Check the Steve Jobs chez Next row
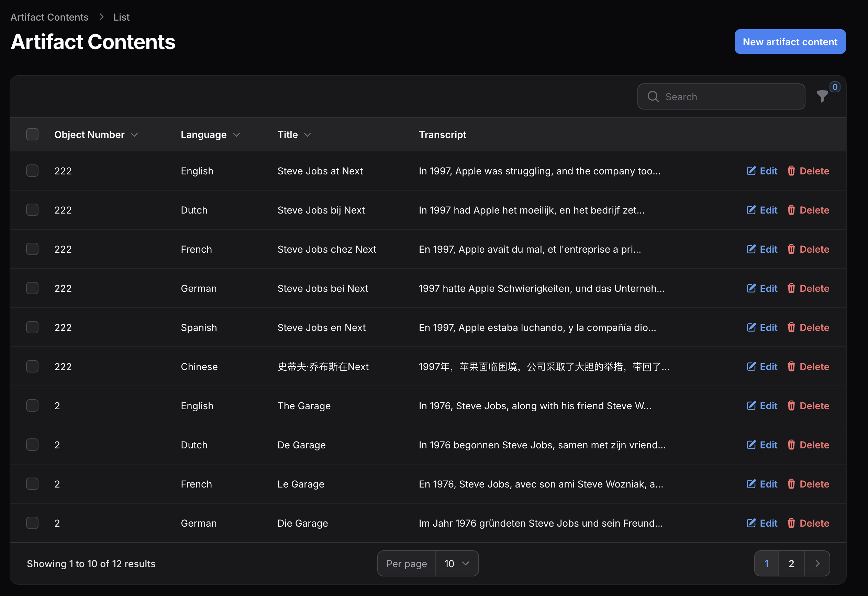Image resolution: width=868 pixels, height=596 pixels. pos(33,249)
